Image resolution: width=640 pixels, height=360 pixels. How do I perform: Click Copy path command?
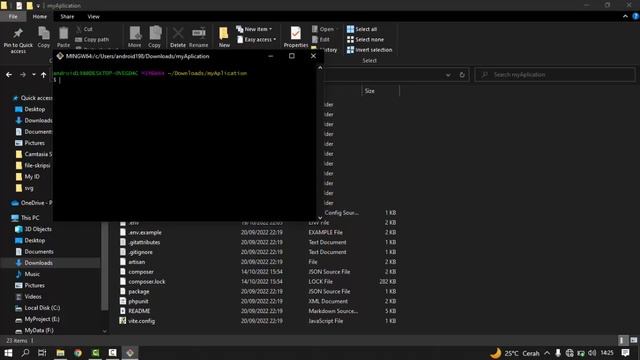coord(92,40)
